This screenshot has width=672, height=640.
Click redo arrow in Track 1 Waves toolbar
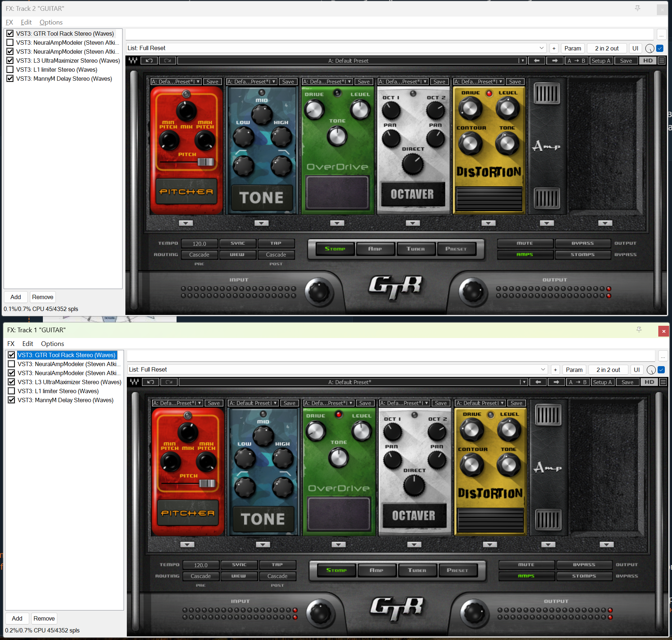tap(169, 382)
